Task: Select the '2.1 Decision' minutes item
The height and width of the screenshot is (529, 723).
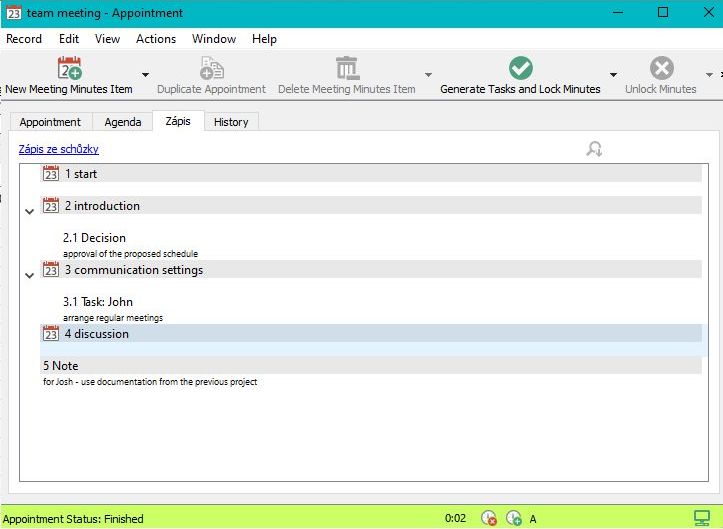Action: point(94,238)
